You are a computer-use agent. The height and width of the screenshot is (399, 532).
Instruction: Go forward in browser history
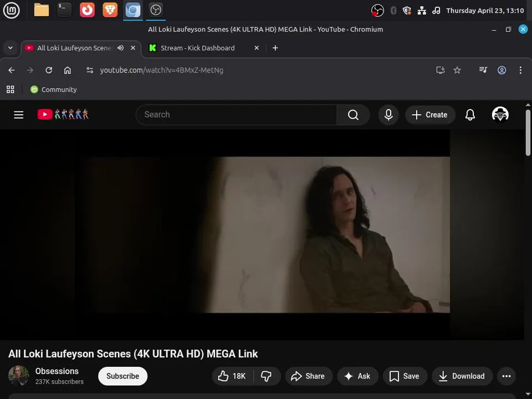click(30, 70)
